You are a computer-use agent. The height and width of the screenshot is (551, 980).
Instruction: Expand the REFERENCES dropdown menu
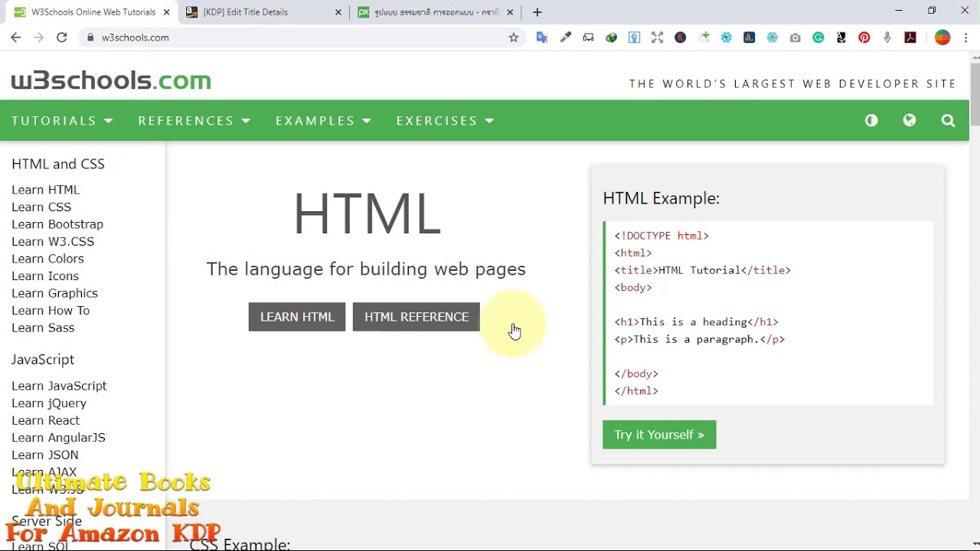pos(194,121)
